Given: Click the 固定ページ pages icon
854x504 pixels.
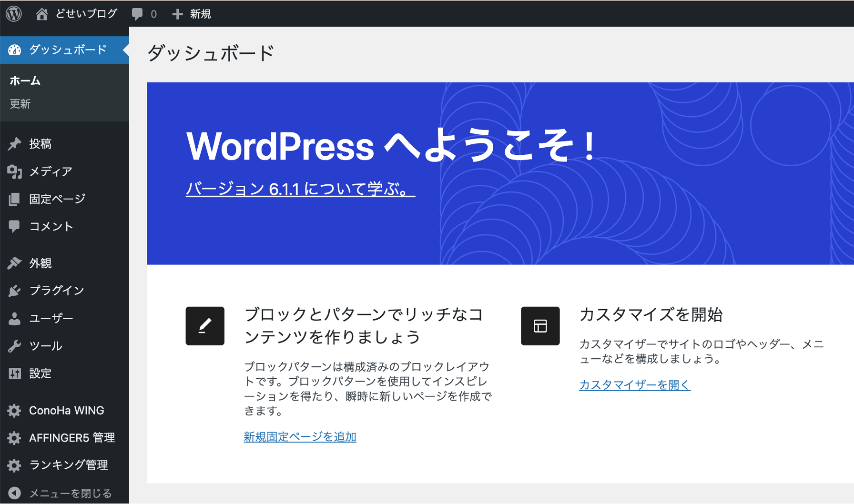Looking at the screenshot, I should pos(15,199).
